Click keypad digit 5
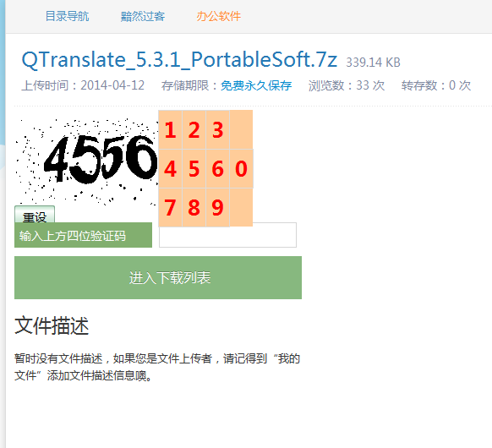Viewport: 492px width, 448px height. [194, 169]
